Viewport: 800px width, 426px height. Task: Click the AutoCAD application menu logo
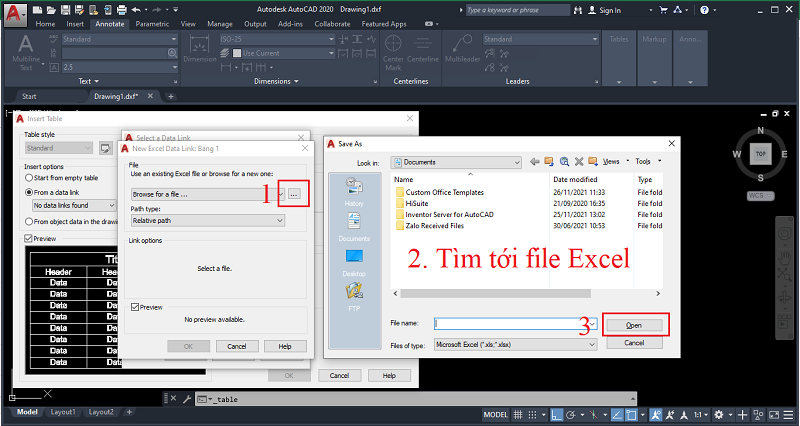(x=14, y=13)
